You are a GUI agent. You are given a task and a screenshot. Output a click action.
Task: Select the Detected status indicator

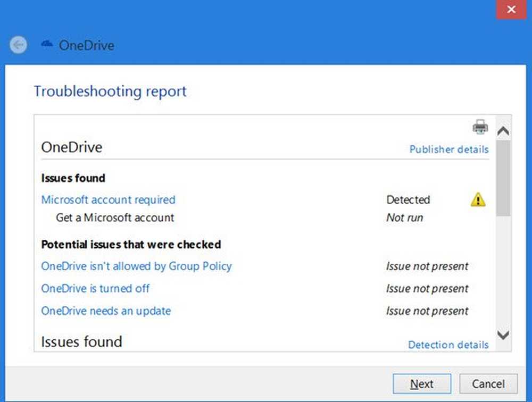(408, 199)
